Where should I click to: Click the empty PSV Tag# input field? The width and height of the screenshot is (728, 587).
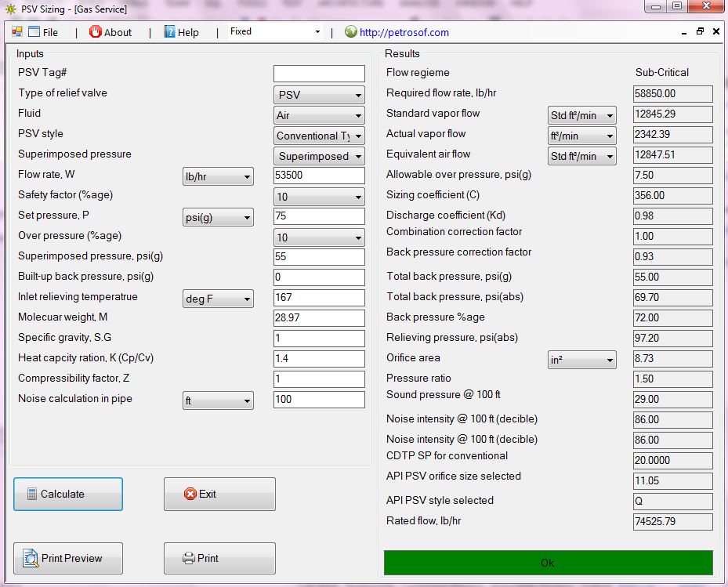(318, 73)
